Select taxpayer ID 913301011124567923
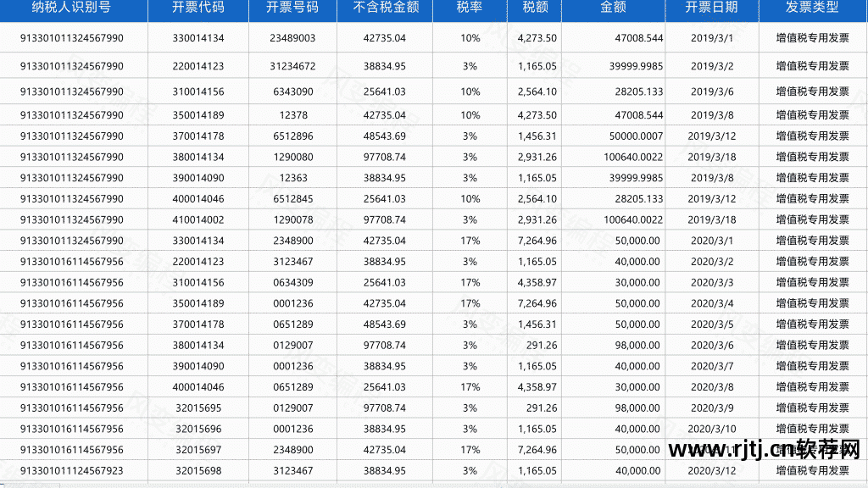This screenshot has height=488, width=868. [x=72, y=471]
